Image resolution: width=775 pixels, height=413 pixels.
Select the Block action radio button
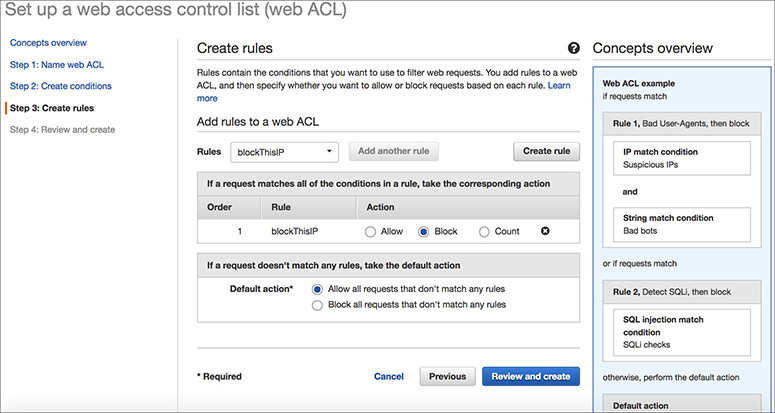tap(424, 231)
